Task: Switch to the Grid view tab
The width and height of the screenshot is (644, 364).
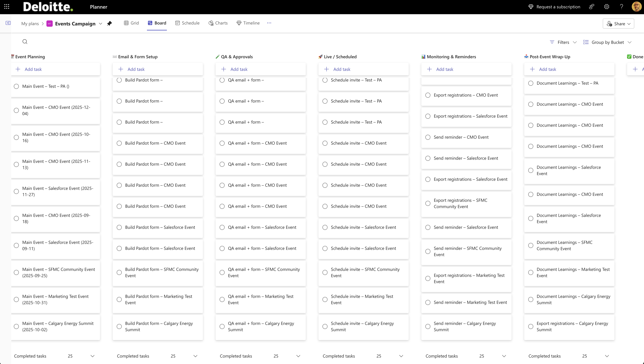Action: [x=131, y=23]
